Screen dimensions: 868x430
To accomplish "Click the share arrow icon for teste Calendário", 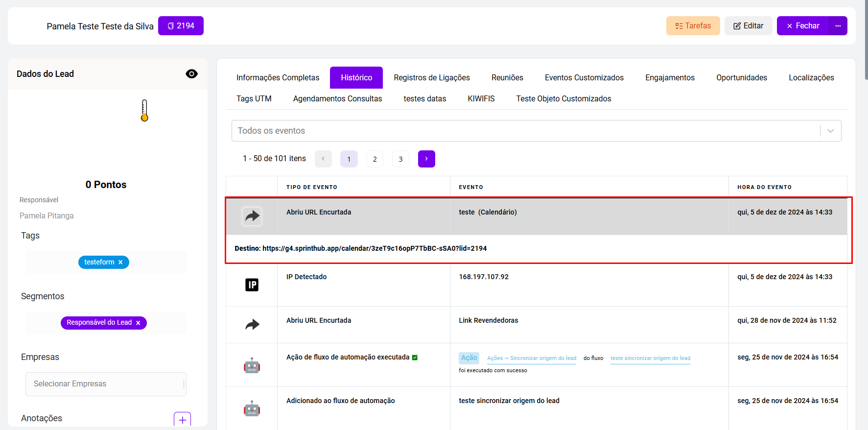I will coord(252,216).
